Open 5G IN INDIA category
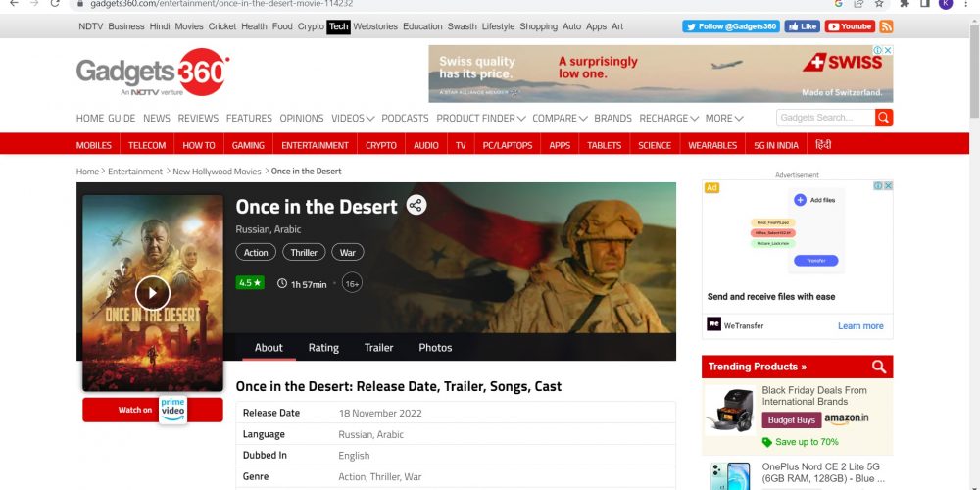 (x=776, y=145)
